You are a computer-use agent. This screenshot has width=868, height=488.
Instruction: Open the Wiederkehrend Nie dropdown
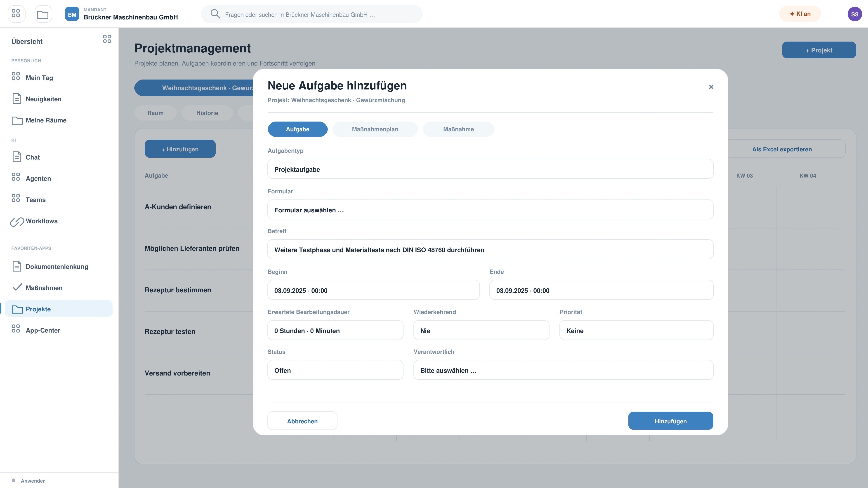481,330
